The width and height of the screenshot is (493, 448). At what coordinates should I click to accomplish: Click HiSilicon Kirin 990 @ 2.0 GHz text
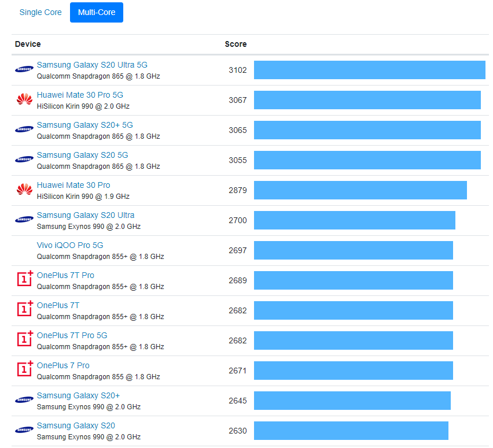tap(83, 106)
